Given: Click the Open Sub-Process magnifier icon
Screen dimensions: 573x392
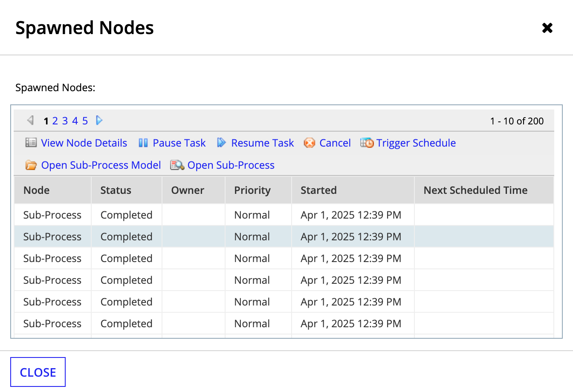Looking at the screenshot, I should coord(177,165).
